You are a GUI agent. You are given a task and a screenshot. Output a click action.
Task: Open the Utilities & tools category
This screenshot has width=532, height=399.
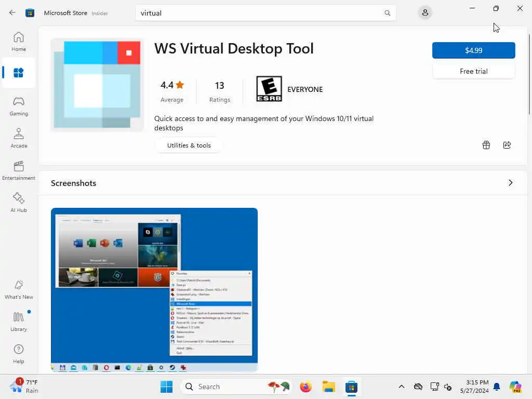point(189,145)
